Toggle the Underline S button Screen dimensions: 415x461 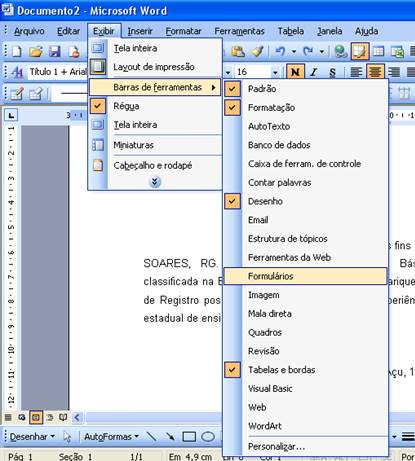[x=332, y=72]
